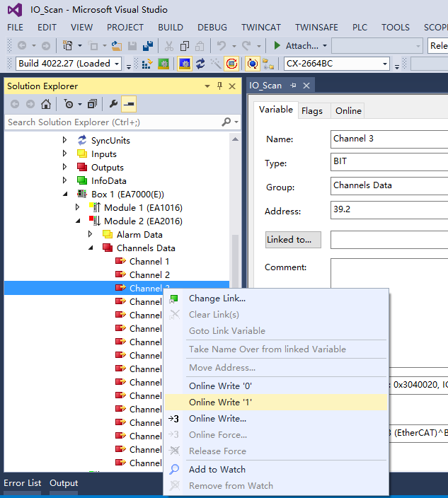Click Solution Explorer Properties wrench icon
Viewport: 448px width, 498px height.
113,104
